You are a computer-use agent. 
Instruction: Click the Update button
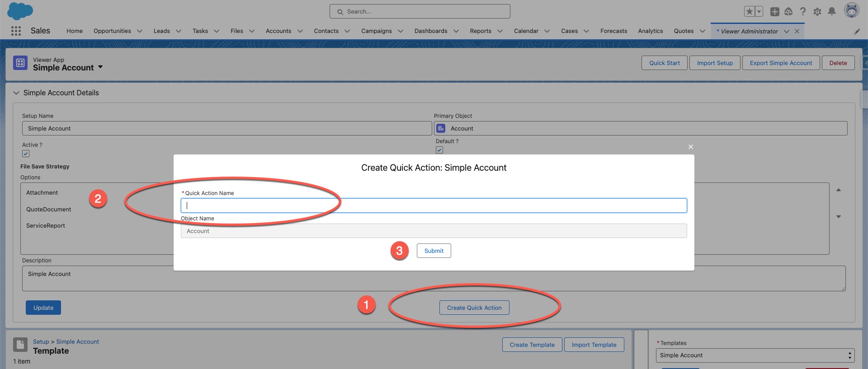pos(43,308)
